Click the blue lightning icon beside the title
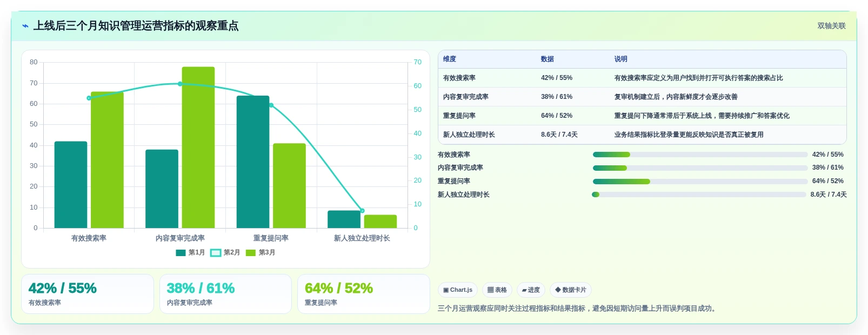This screenshot has height=335, width=868. click(x=25, y=26)
